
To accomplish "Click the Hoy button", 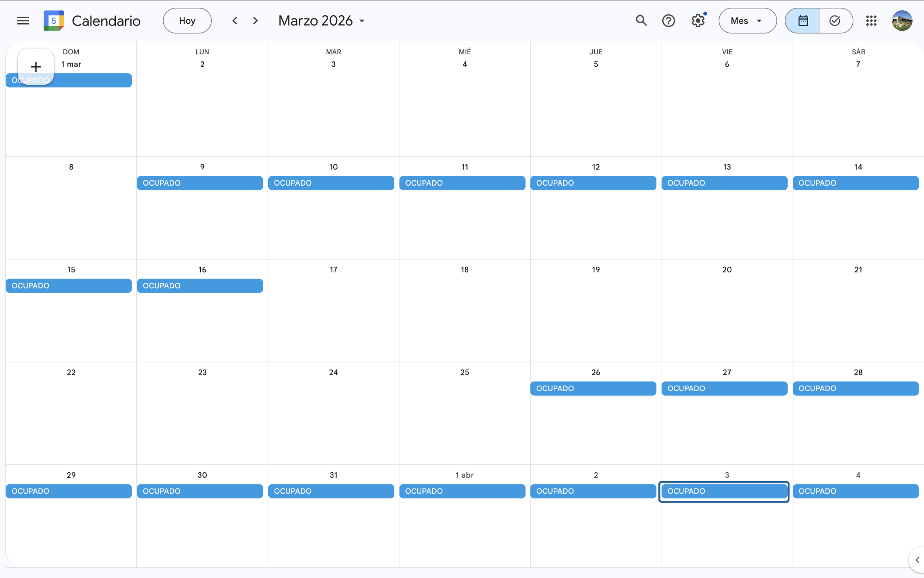I will 187,21.
